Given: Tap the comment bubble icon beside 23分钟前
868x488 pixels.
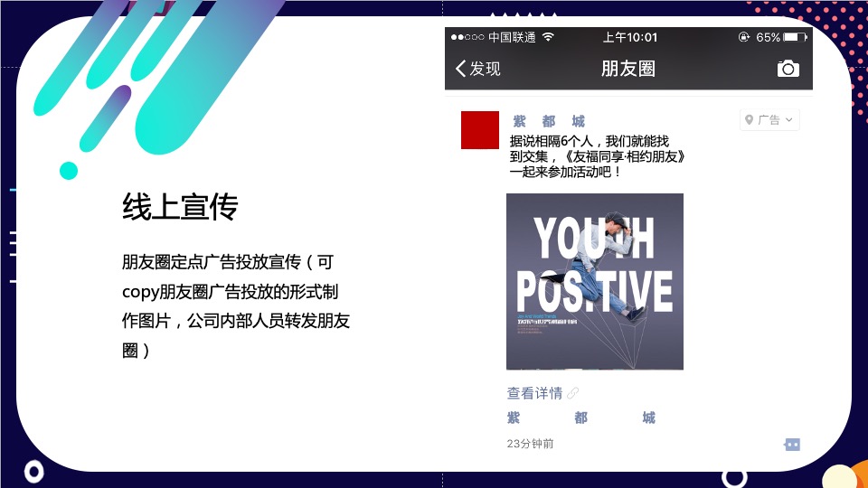Looking at the screenshot, I should [792, 445].
